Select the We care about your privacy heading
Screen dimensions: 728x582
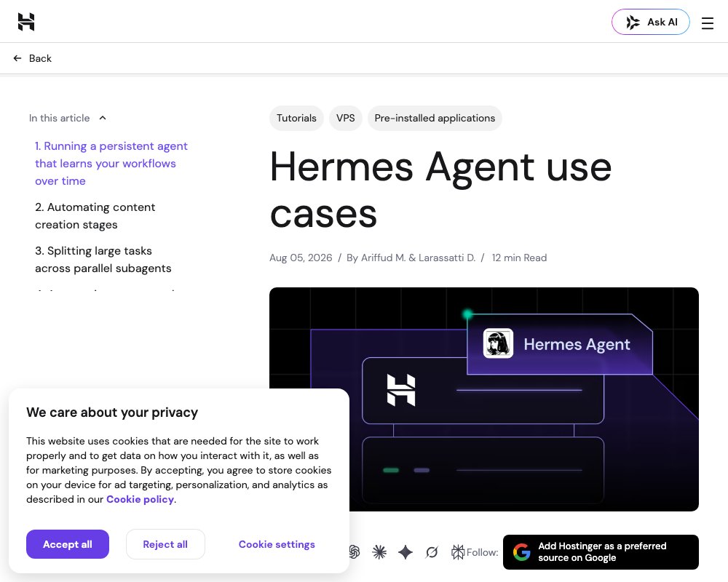112,412
